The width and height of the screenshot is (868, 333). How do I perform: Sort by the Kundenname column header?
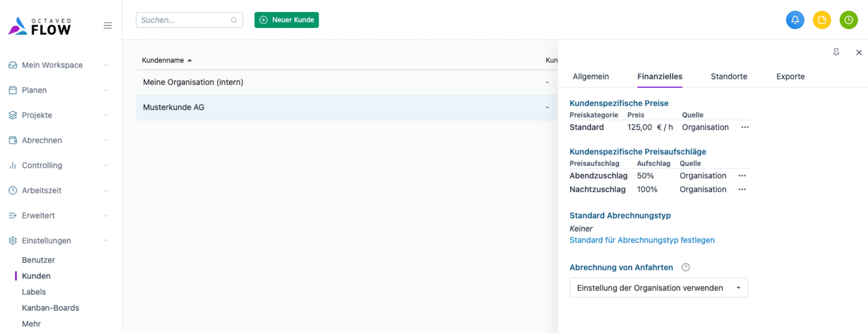point(163,60)
